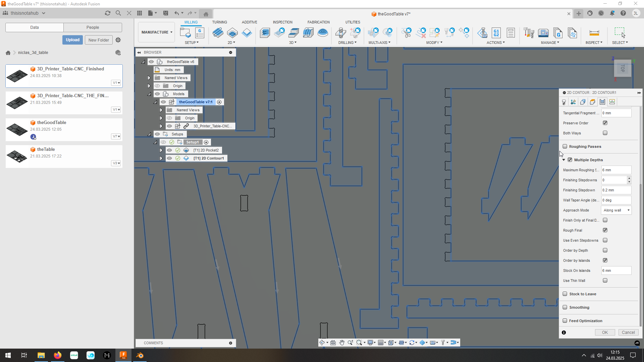Select the Pan hand tool in navigation bar
Image resolution: width=644 pixels, height=362 pixels.
pos(341,343)
